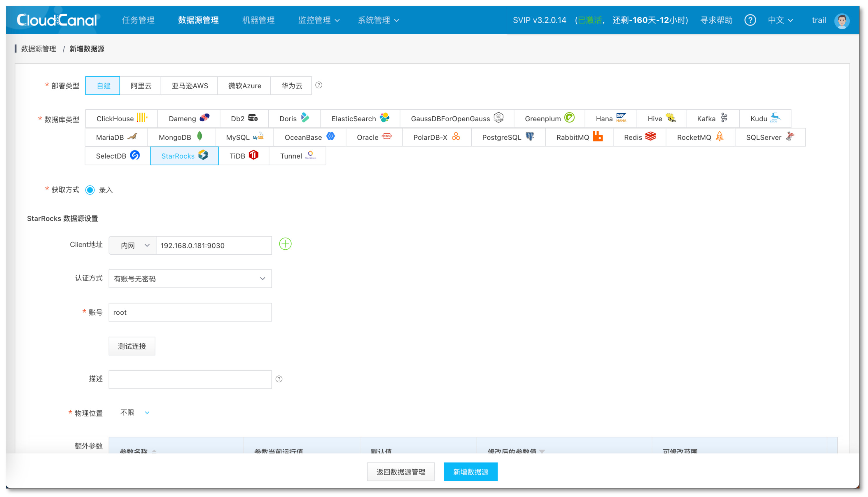The width and height of the screenshot is (868, 497).
Task: Select ClickHouse database type
Action: pos(122,118)
